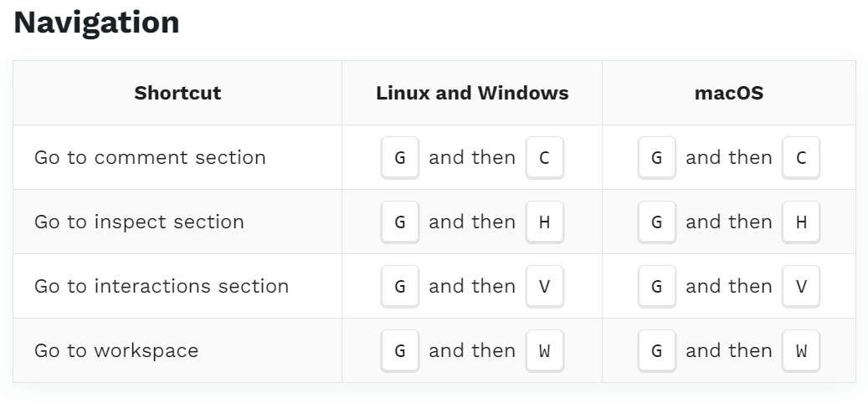Click the macOS column header

729,93
